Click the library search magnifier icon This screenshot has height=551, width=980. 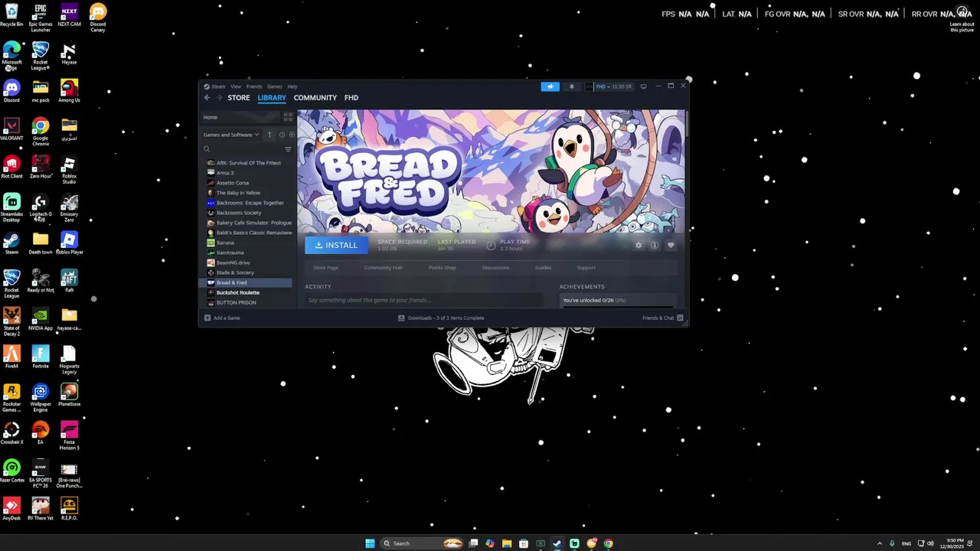coord(207,149)
